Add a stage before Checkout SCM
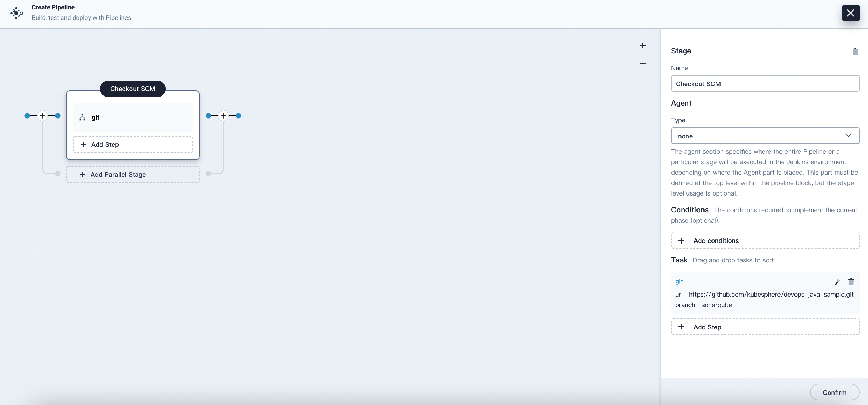The height and width of the screenshot is (405, 868). pos(43,116)
